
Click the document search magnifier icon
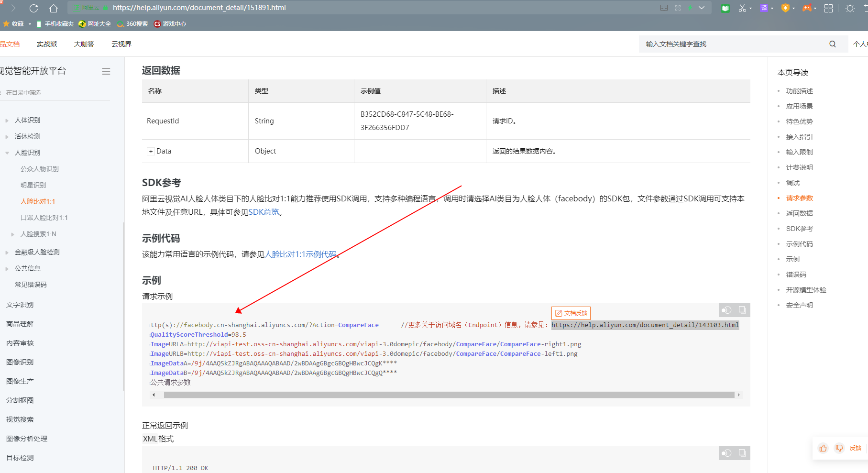[x=833, y=44]
